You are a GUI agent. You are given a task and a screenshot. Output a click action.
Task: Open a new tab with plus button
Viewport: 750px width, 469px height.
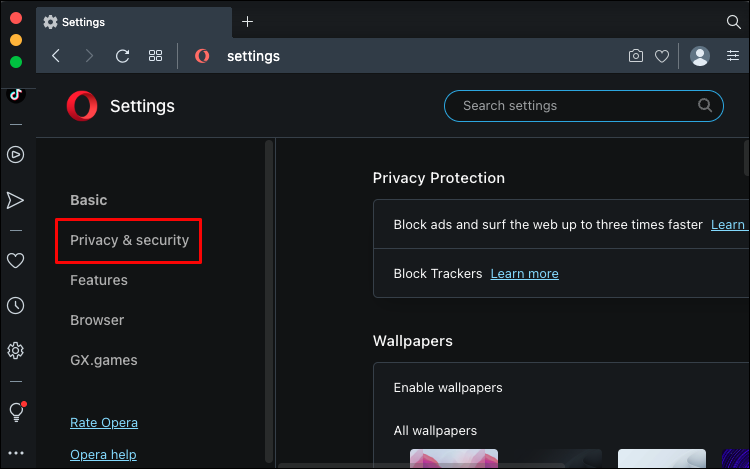248,21
